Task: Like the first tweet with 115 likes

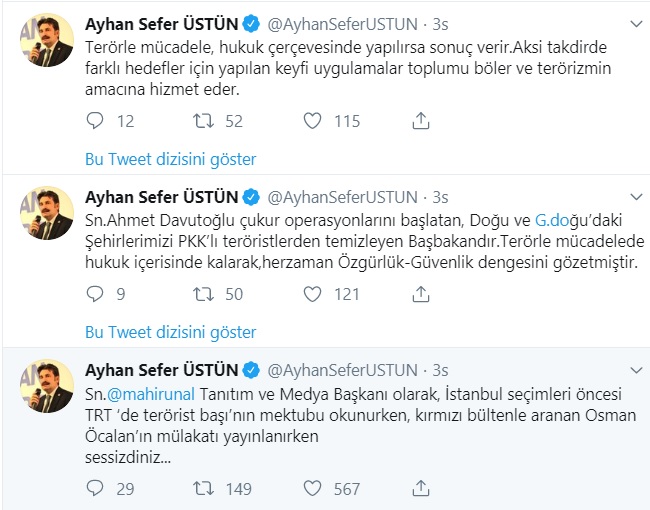Action: [x=312, y=121]
